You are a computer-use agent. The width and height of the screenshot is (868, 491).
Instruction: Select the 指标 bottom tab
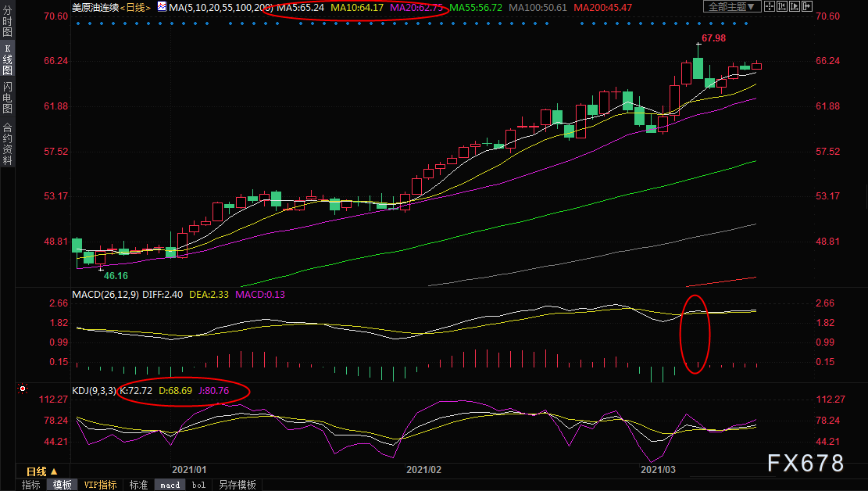click(x=31, y=485)
